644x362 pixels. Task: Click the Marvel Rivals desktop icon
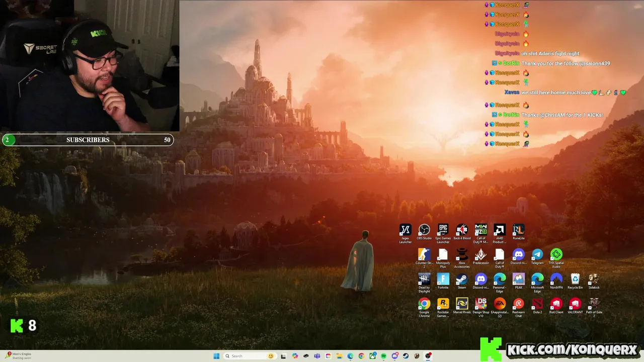click(x=462, y=306)
